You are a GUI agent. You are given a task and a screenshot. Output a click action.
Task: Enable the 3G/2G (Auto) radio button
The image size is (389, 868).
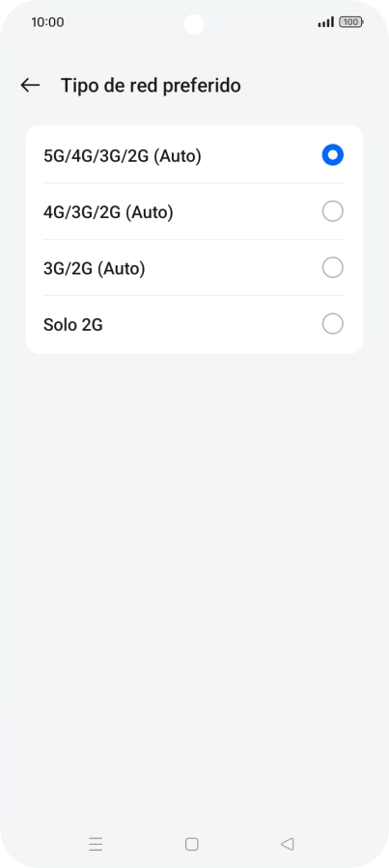pos(332,268)
